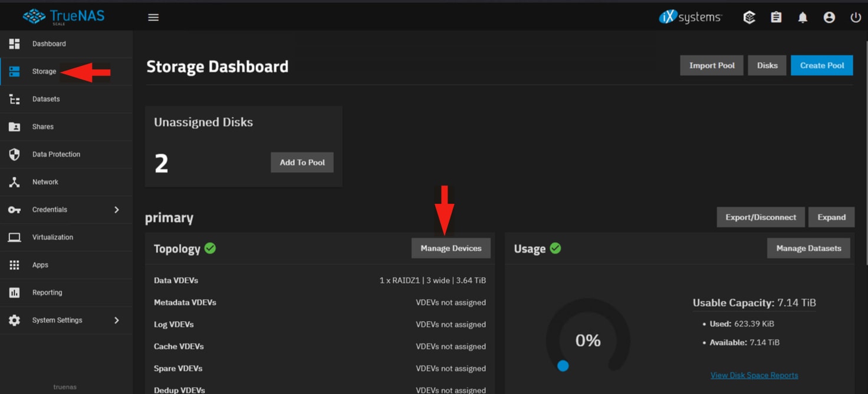
Task: Go to Datasets in the sidebar
Action: (46, 99)
